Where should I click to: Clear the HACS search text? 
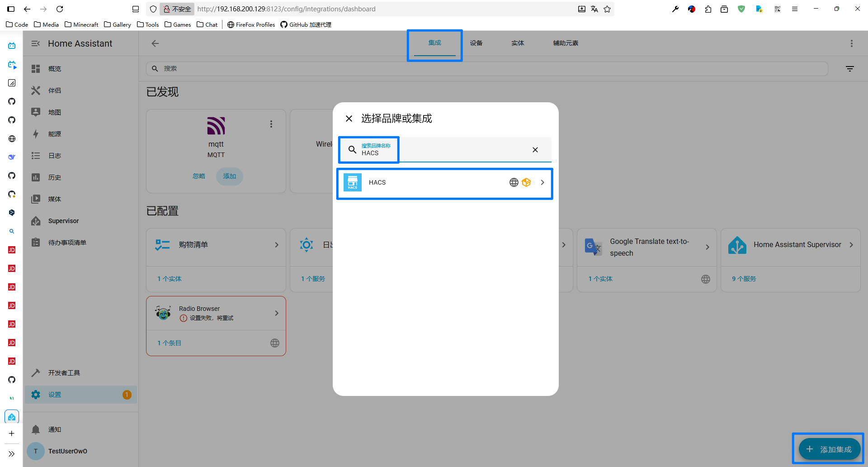[x=535, y=150]
